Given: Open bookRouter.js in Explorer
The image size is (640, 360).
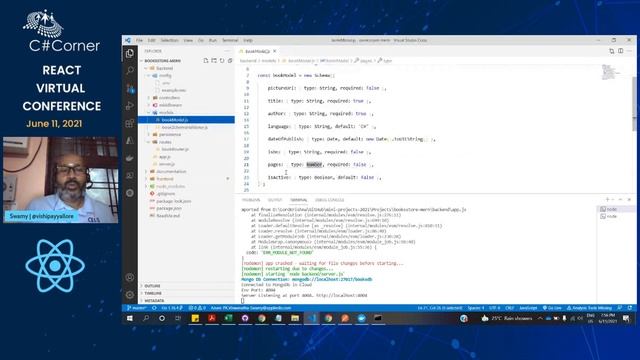Looking at the screenshot, I should click(x=175, y=149).
